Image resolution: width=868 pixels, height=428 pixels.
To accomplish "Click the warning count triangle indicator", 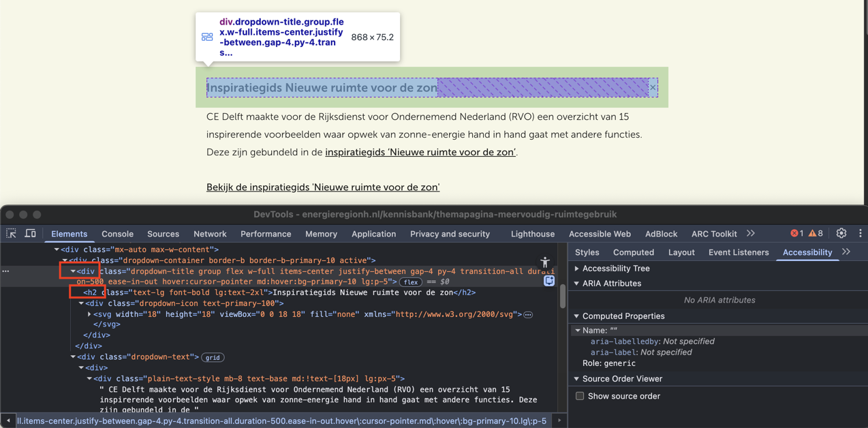I will point(816,234).
